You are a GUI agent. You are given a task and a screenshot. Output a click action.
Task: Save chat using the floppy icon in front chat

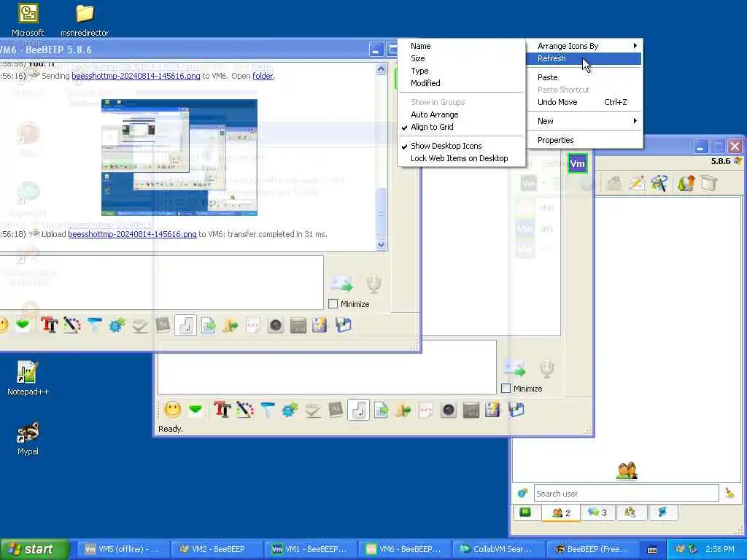pyautogui.click(x=493, y=410)
